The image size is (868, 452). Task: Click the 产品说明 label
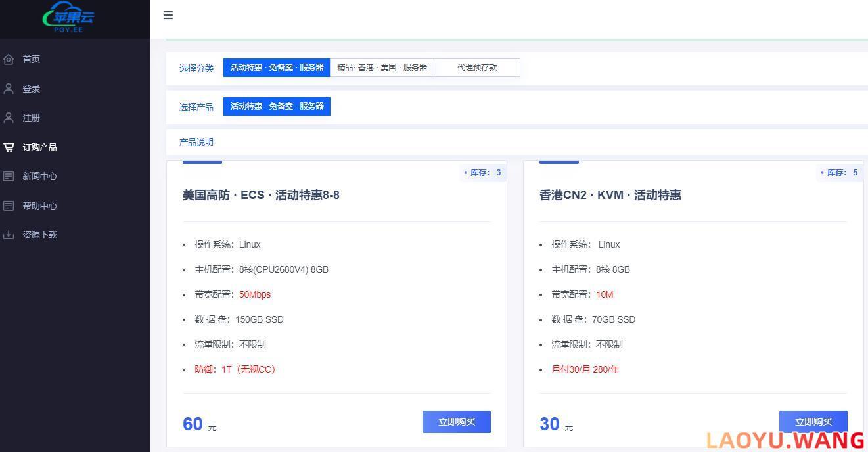pos(196,142)
